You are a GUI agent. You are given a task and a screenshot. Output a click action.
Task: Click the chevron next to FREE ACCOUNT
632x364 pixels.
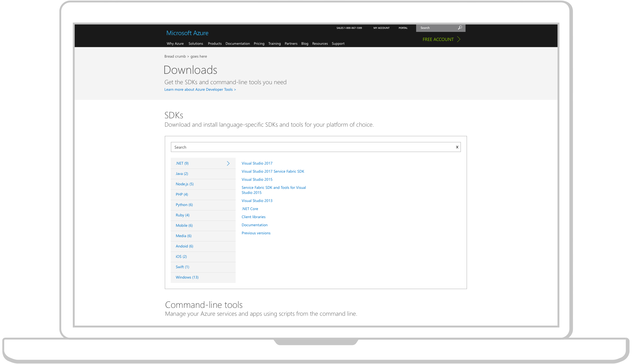(459, 39)
